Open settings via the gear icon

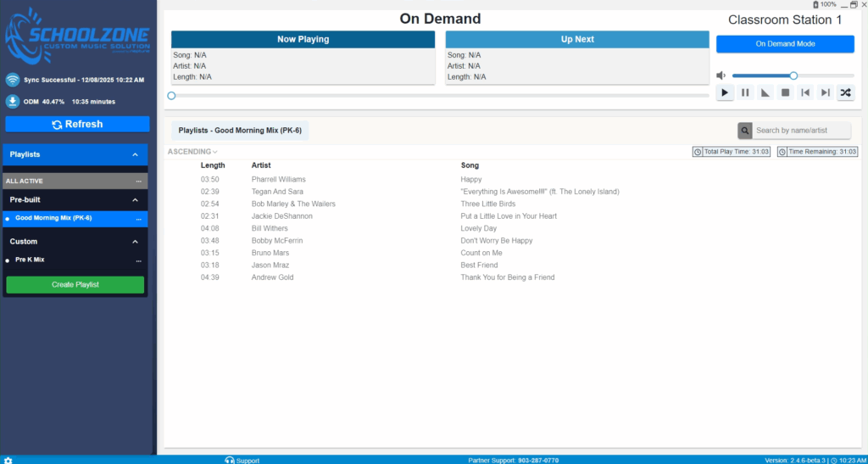pos(8,460)
